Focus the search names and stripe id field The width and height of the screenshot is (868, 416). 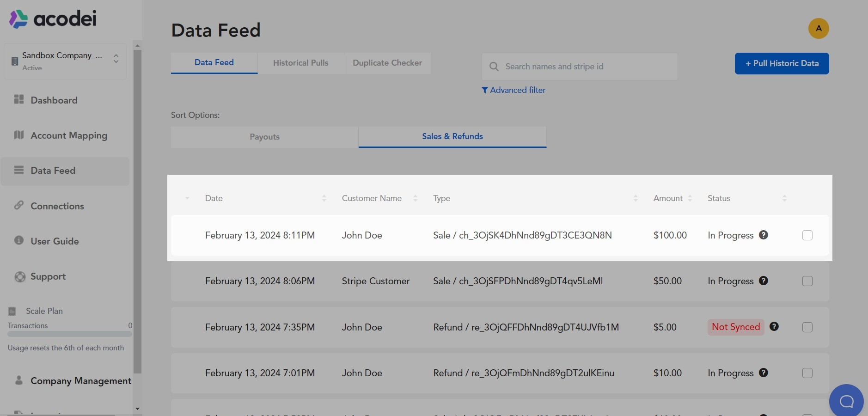click(580, 67)
